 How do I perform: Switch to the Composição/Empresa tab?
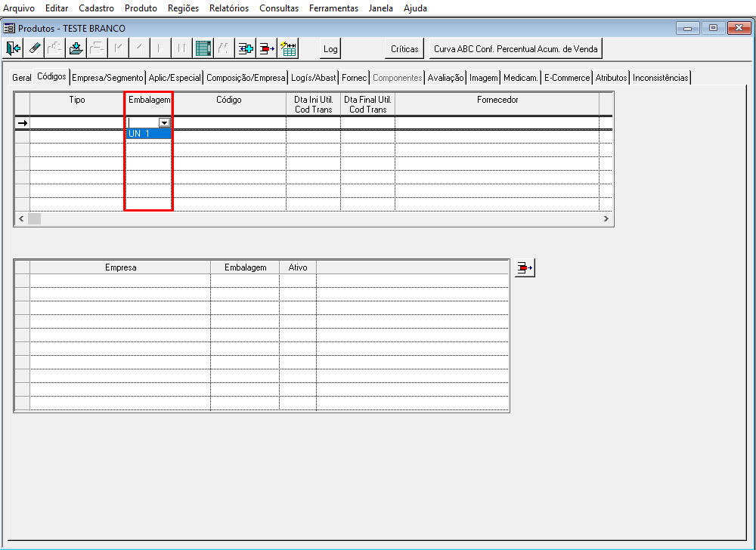246,78
